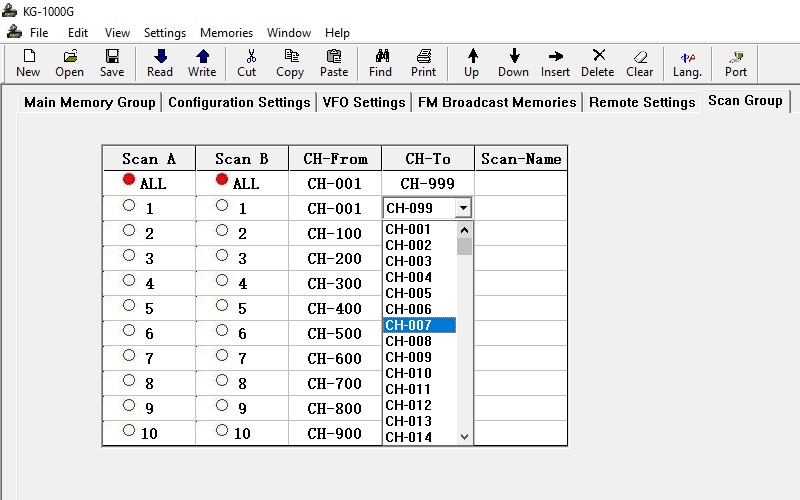
Task: Choose CH-012 in the dropdown list
Action: pos(419,405)
